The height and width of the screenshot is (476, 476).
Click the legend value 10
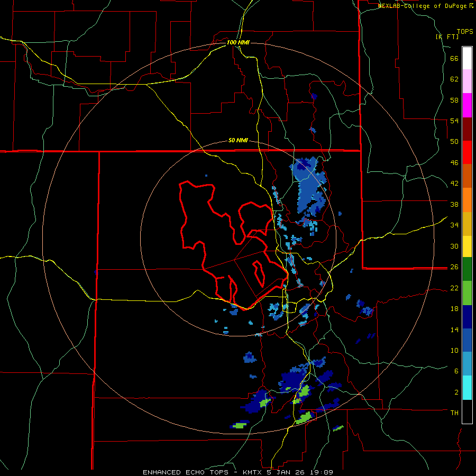(454, 350)
